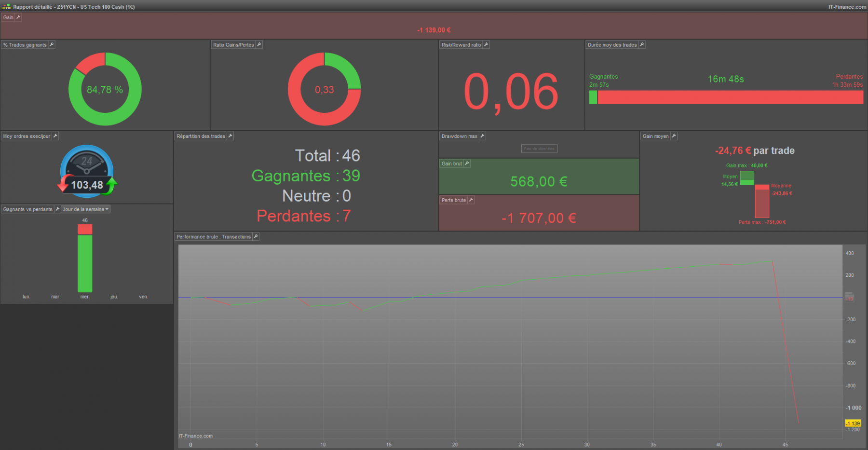
Task: Click the Pas de données button
Action: click(x=539, y=149)
